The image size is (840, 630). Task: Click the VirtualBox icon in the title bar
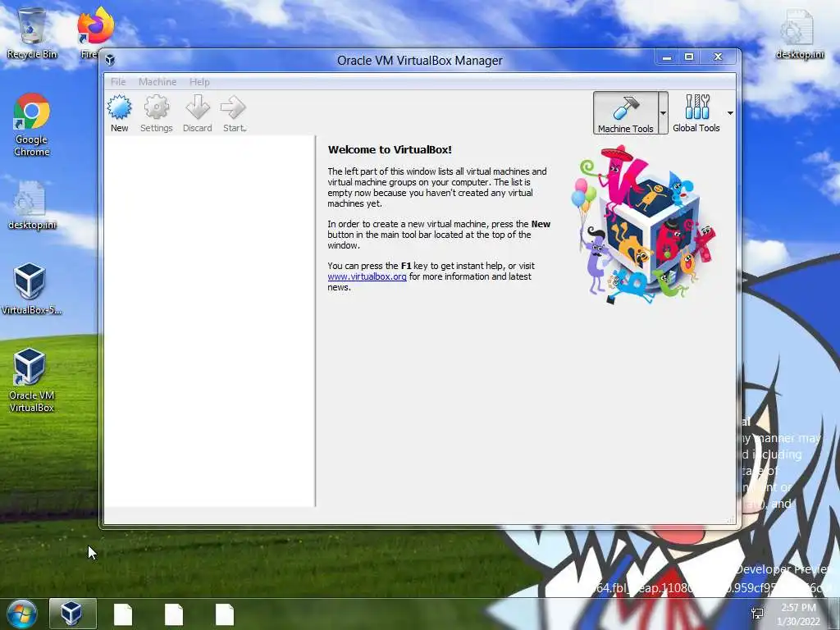coord(110,60)
